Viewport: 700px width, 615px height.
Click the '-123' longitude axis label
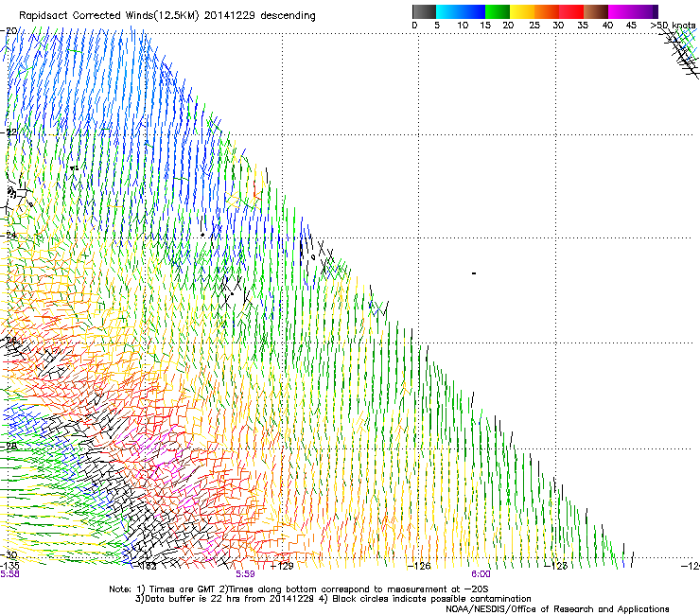[556, 566]
